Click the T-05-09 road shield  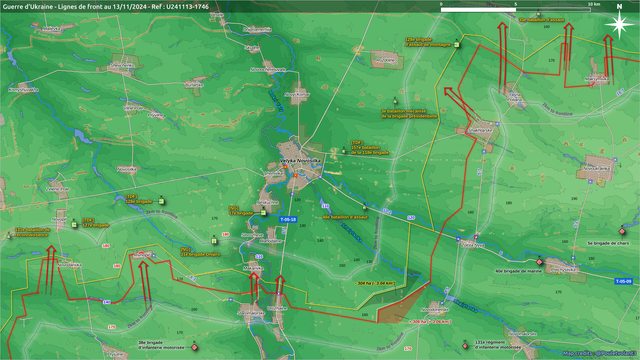(624, 281)
